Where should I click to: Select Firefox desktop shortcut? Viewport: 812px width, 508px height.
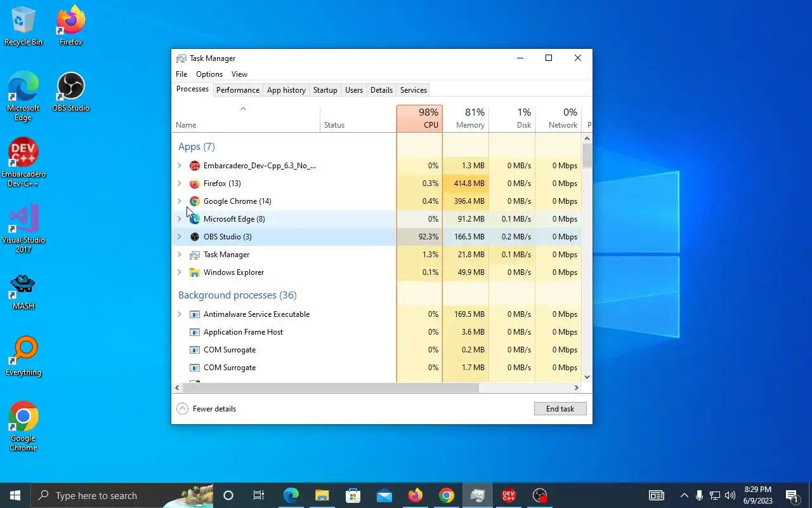tap(71, 27)
